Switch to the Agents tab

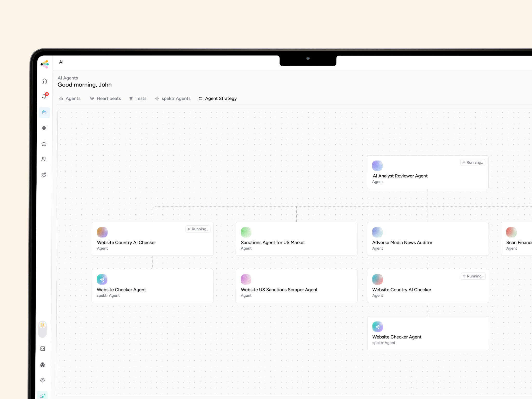[x=70, y=98]
